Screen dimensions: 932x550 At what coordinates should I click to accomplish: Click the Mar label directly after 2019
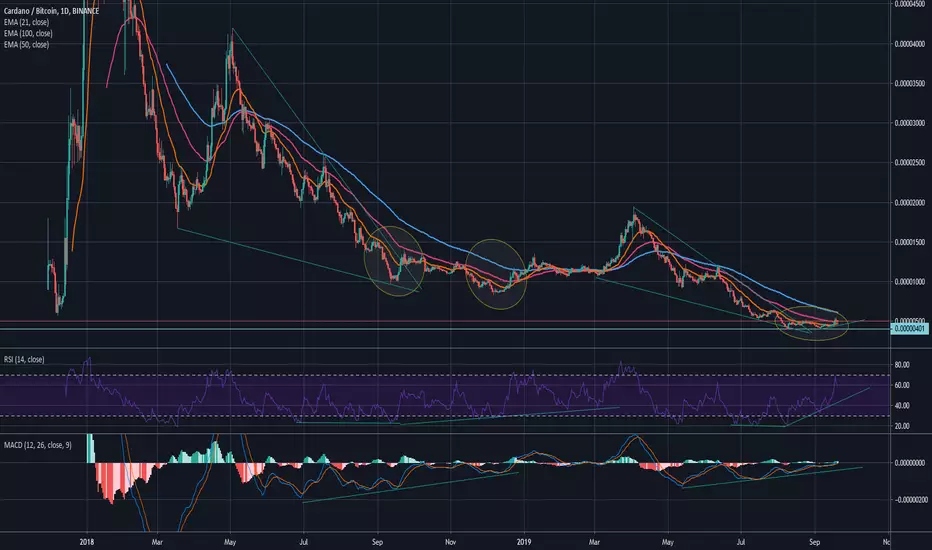coord(594,542)
